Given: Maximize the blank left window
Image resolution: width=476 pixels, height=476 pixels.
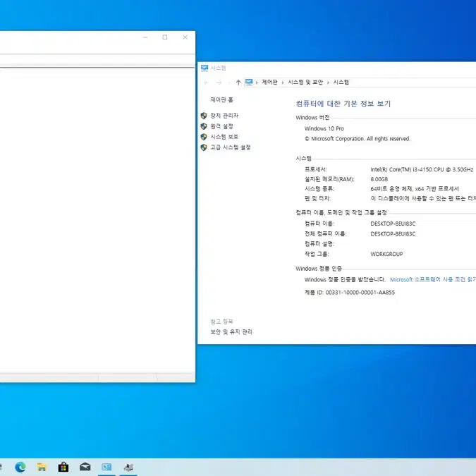Looking at the screenshot, I should tap(165, 37).
